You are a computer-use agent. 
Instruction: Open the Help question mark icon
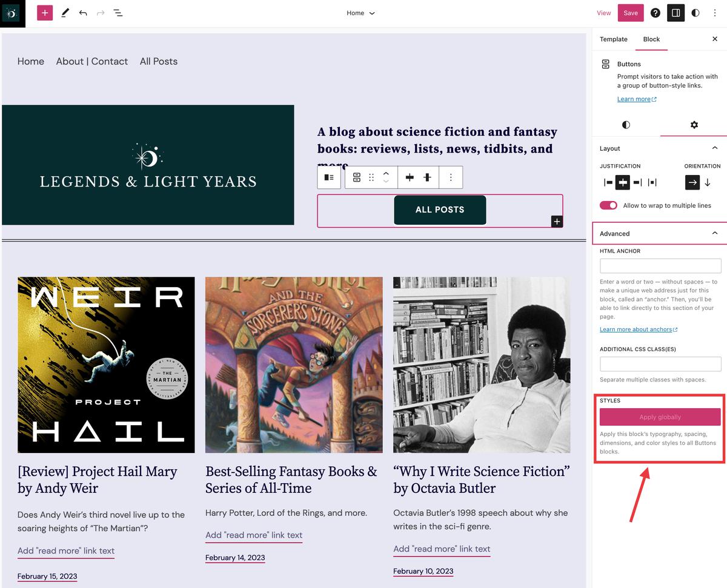click(655, 13)
